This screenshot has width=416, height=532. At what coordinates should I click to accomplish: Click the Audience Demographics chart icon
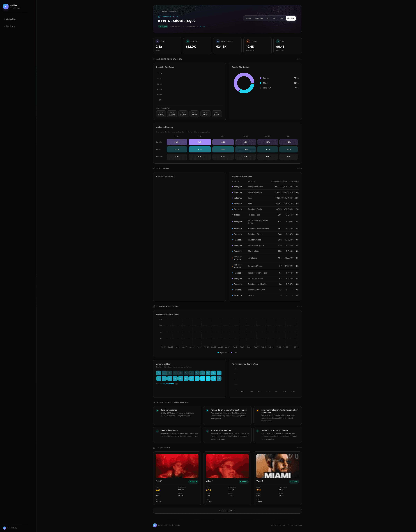[154, 59]
